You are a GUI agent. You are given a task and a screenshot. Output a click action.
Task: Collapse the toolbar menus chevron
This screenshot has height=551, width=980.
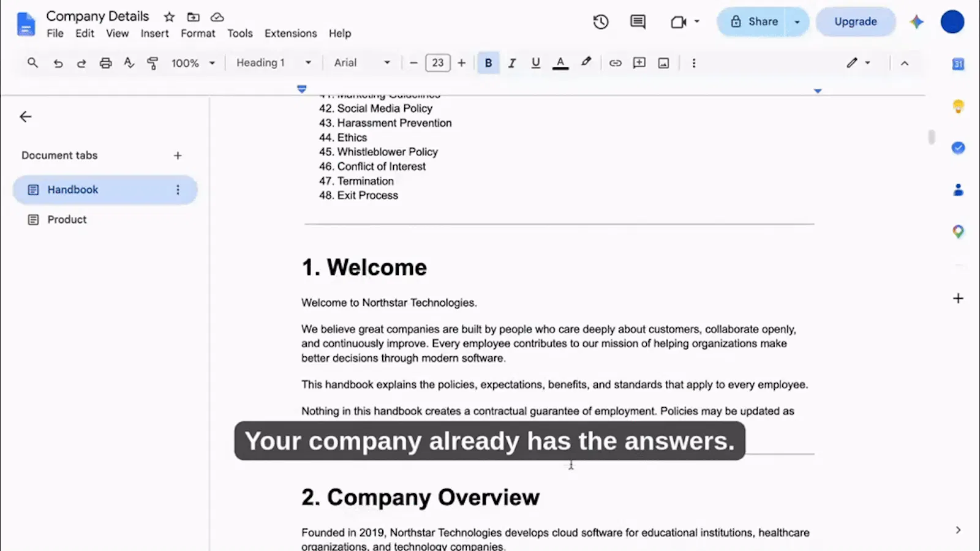pyautogui.click(x=905, y=63)
